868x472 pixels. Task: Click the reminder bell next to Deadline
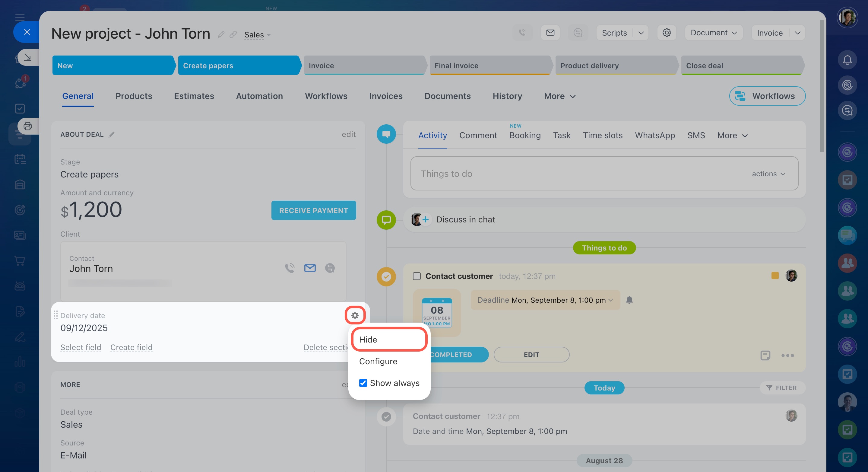click(629, 300)
